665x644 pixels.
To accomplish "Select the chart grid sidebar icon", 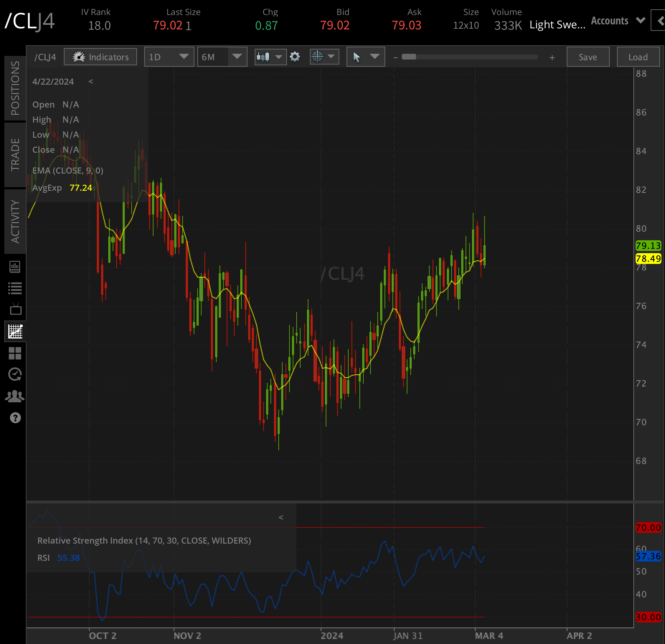I will (15, 331).
